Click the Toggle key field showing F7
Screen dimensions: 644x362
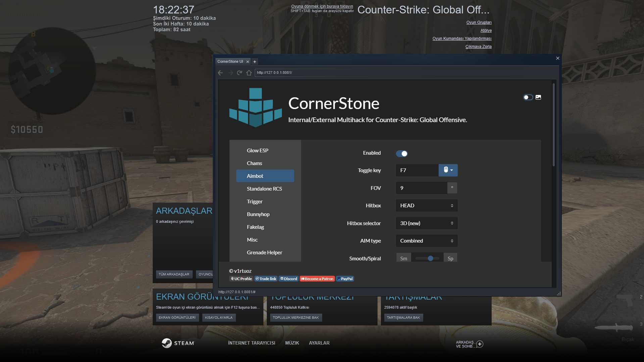point(417,170)
